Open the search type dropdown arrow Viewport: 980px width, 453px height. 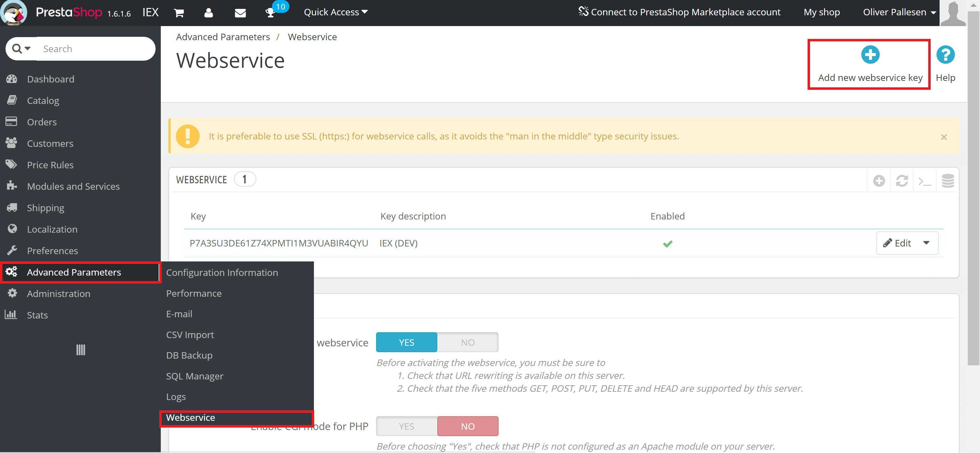point(27,48)
